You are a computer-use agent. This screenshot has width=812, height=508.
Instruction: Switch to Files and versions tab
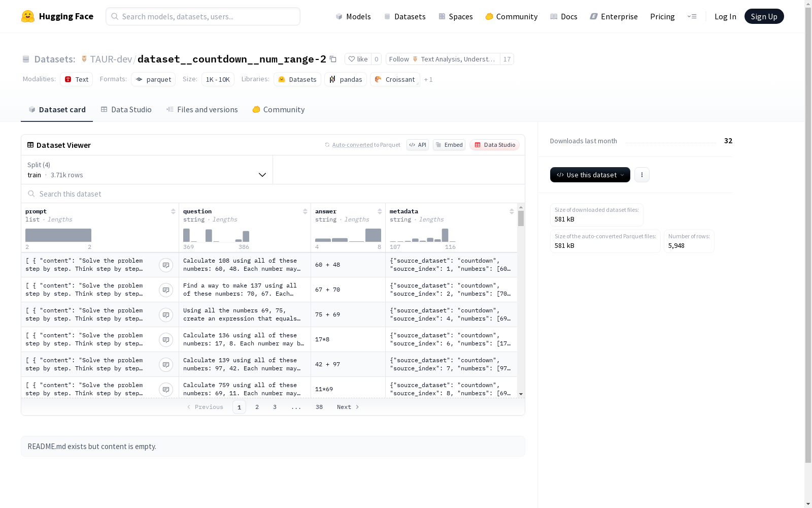pyautogui.click(x=202, y=110)
